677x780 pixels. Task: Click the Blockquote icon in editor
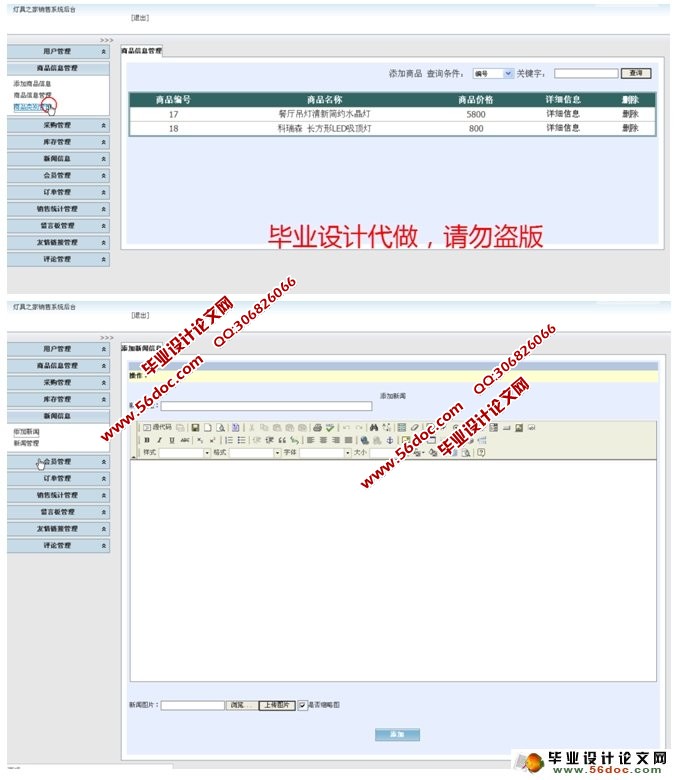click(x=282, y=440)
